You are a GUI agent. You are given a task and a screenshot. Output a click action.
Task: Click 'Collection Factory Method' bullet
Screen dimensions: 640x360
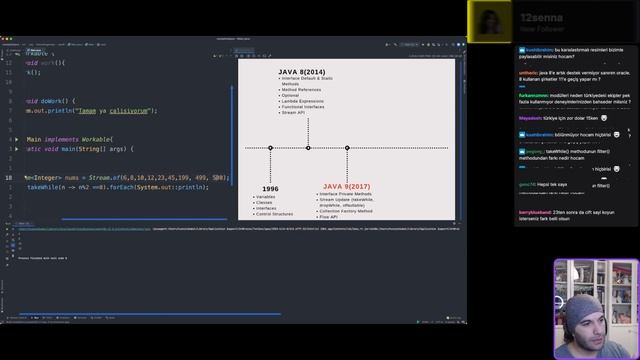pyautogui.click(x=346, y=211)
